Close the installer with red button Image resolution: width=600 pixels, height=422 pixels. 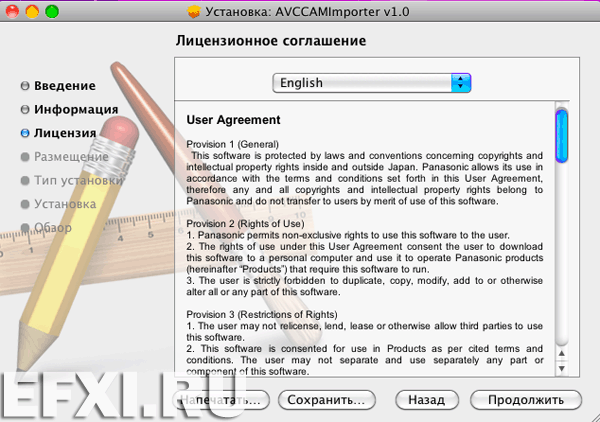point(12,12)
